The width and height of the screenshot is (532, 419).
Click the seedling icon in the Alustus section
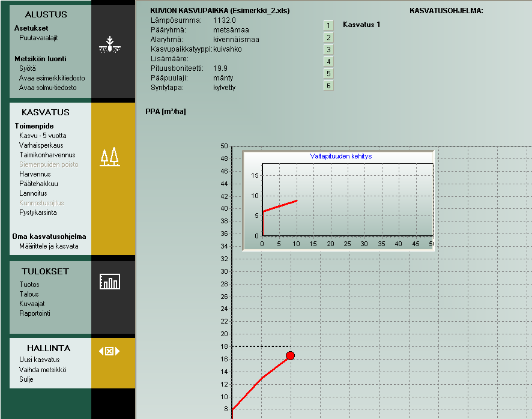point(110,44)
